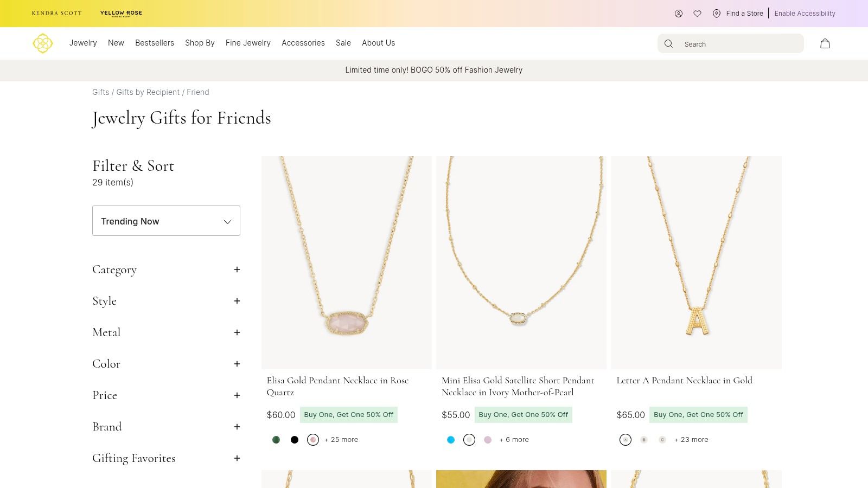
Task: Select the Yellow Rose brand logo
Action: click(x=121, y=13)
